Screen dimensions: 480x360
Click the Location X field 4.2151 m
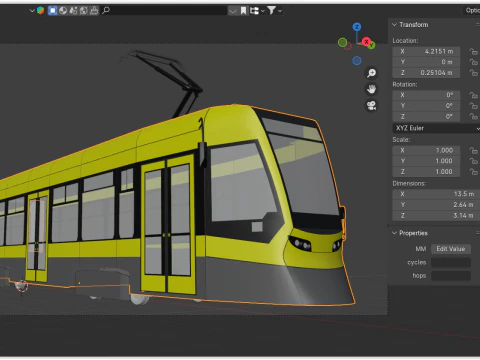(426, 51)
